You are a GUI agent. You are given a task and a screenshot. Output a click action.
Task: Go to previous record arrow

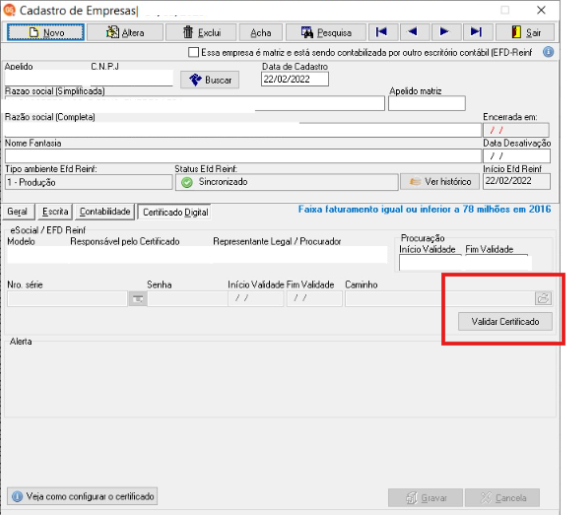point(413,32)
